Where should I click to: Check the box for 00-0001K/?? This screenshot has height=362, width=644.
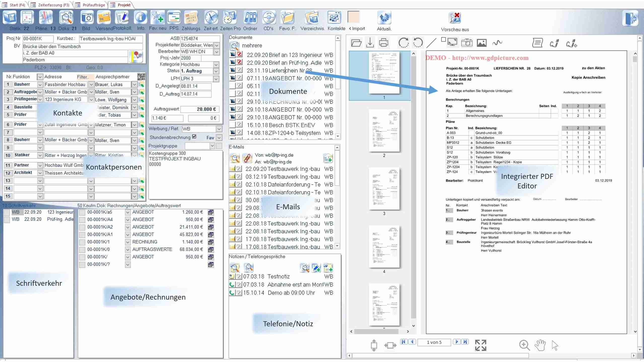coord(82,264)
